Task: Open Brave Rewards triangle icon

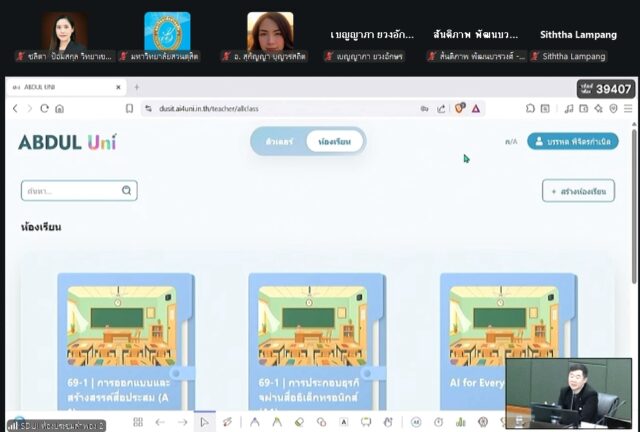Action: point(476,109)
